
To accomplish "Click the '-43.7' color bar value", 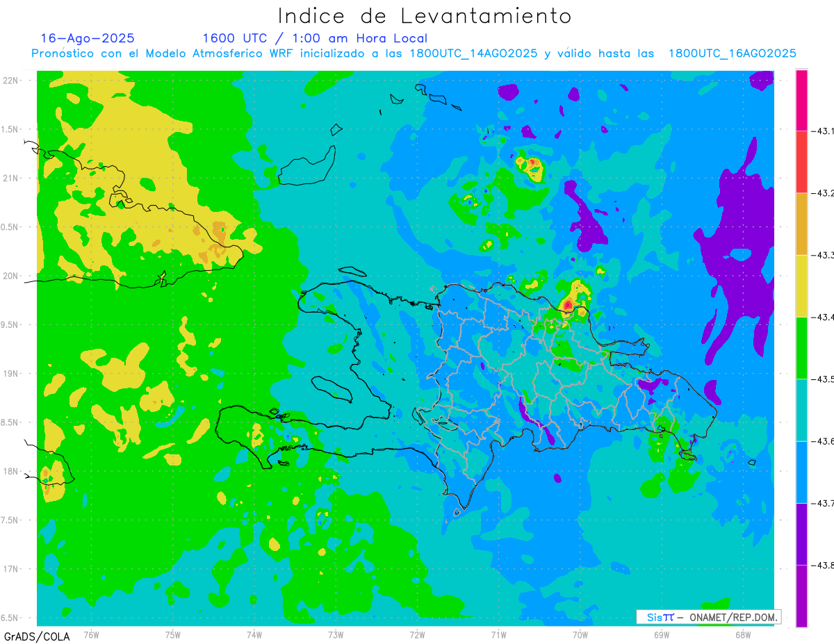I will 823,503.
